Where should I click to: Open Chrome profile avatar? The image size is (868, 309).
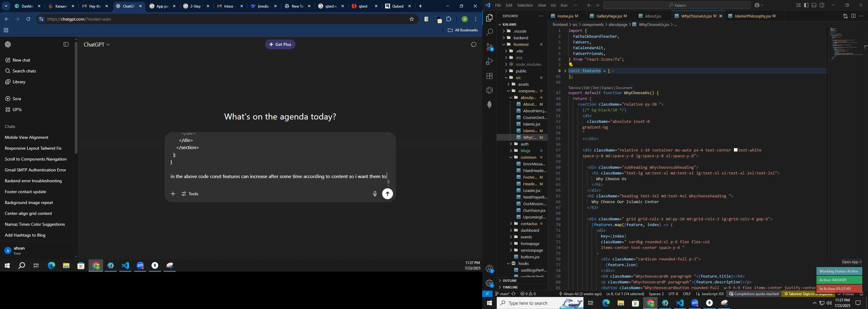(464, 19)
